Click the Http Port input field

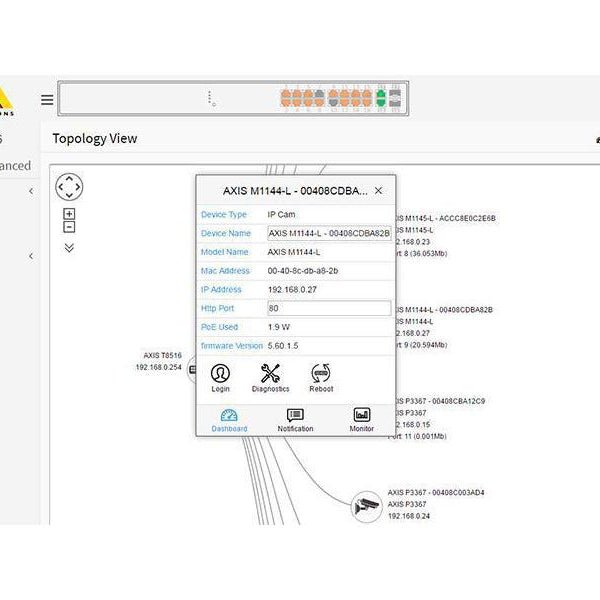(x=328, y=309)
